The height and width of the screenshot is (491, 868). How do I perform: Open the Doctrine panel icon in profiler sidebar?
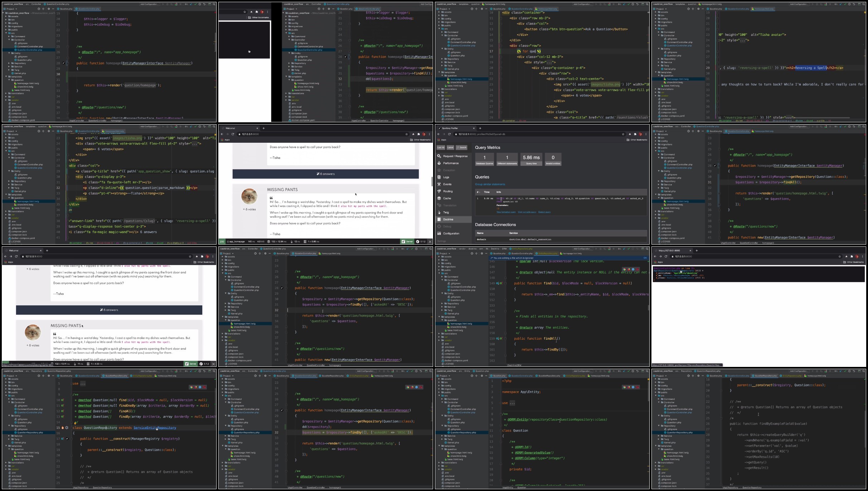[439, 219]
